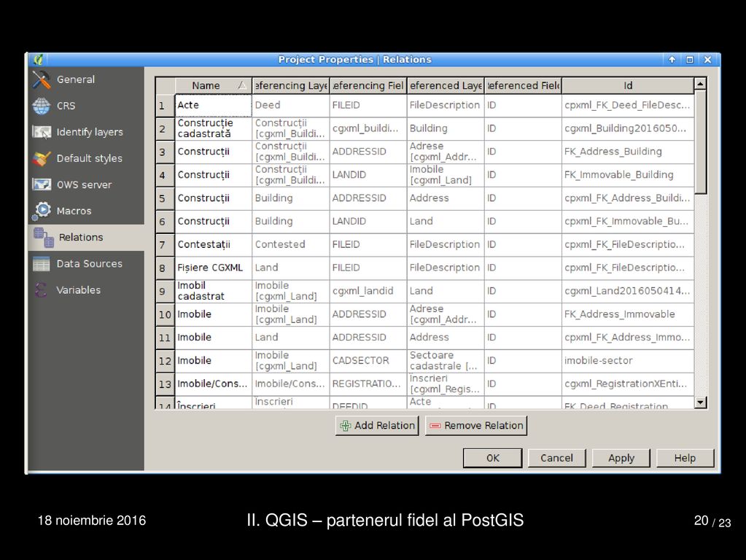Click the FK_Immovable_Building id cell
The width and height of the screenshot is (746, 560).
click(628, 175)
